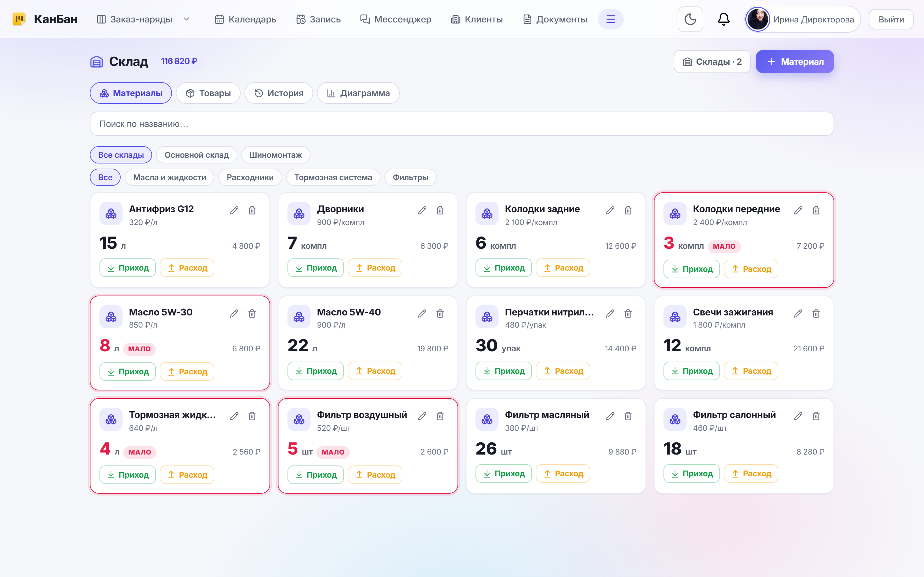This screenshot has width=924, height=577.
Task: Delete Дворники using trash icon
Action: [x=440, y=210]
